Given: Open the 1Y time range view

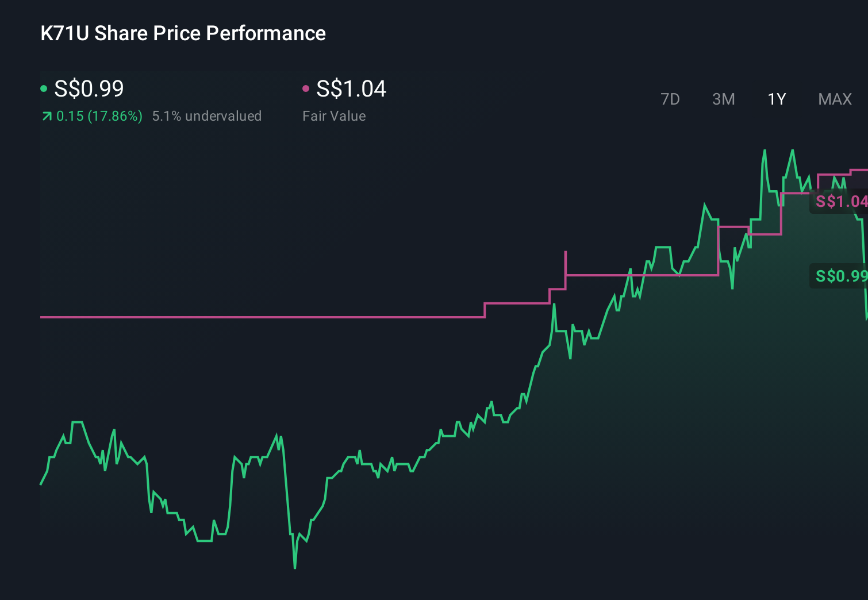Looking at the screenshot, I should coord(776,99).
